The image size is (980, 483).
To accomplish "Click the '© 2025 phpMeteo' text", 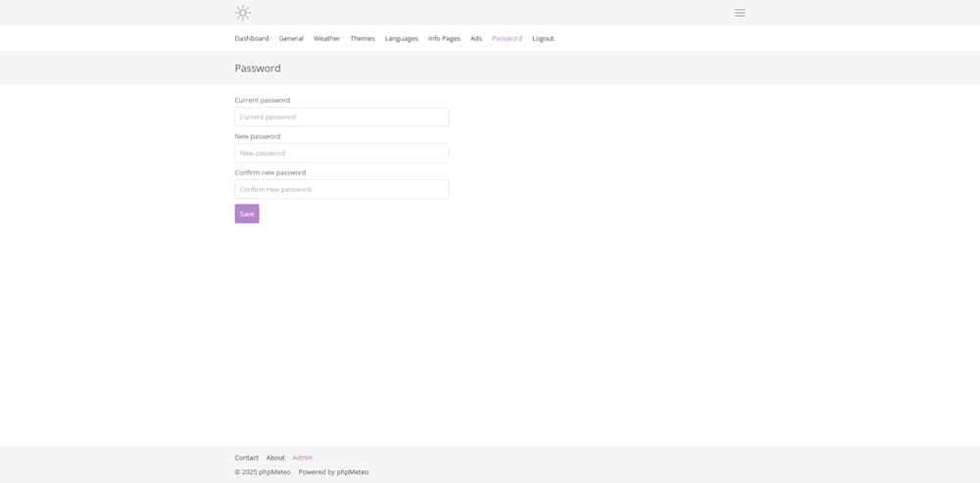I will click(x=263, y=472).
